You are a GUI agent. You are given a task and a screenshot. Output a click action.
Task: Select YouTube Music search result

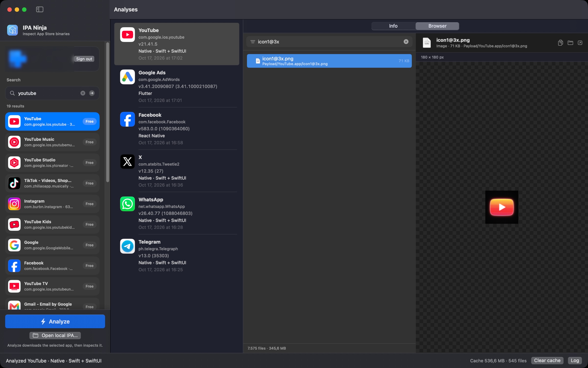click(52, 142)
